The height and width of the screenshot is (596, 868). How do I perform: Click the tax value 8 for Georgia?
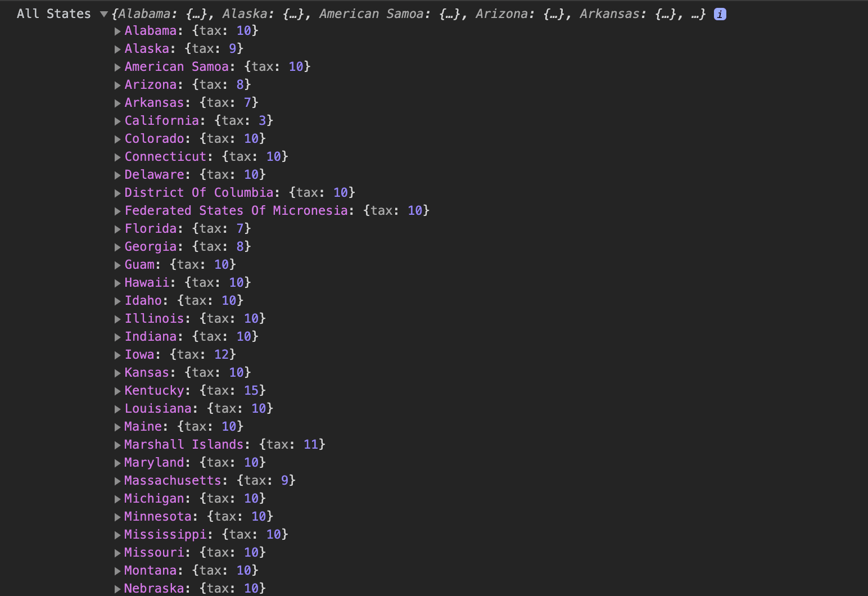coord(240,246)
